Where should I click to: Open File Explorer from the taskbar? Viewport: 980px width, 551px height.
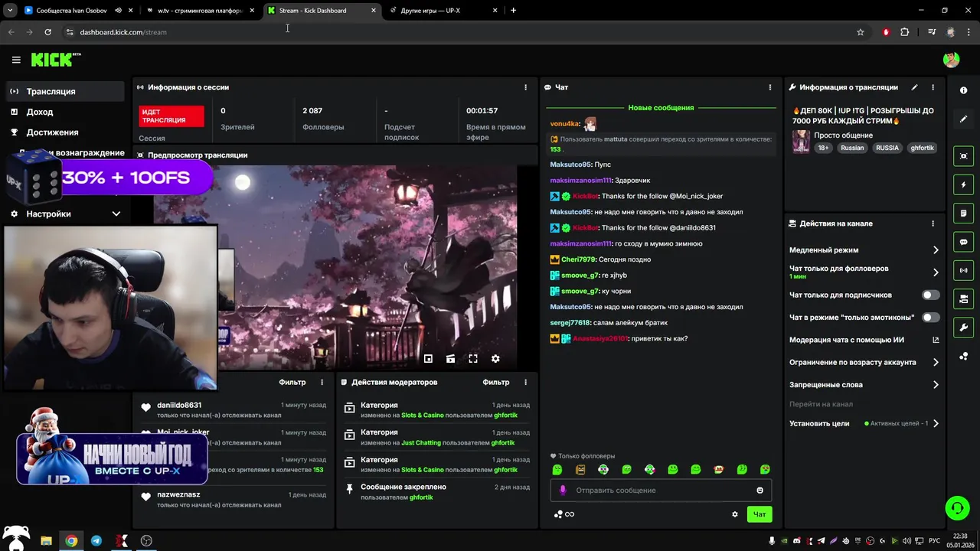pyautogui.click(x=46, y=540)
